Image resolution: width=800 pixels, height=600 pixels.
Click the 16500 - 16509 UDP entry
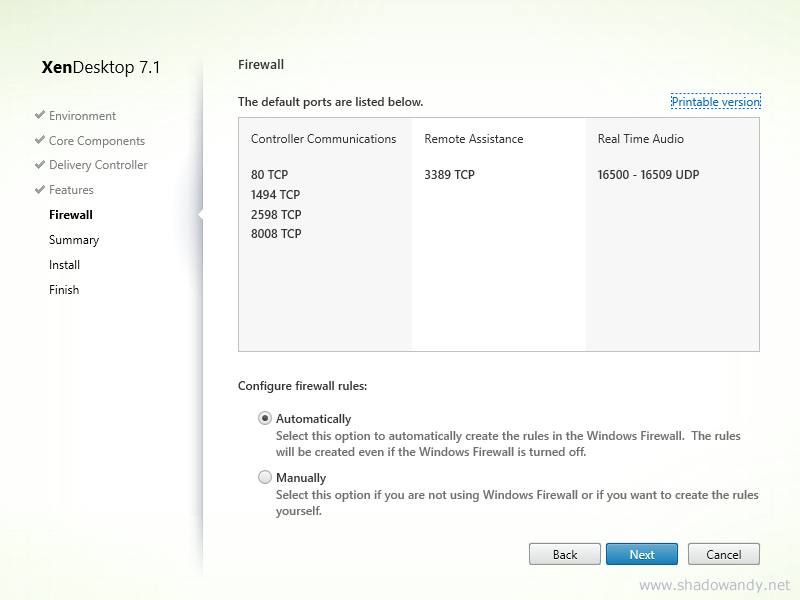(x=648, y=174)
